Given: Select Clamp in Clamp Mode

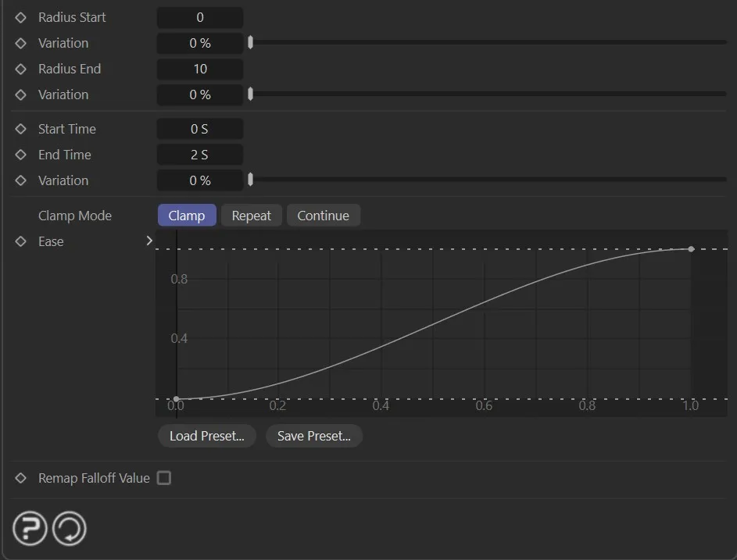Looking at the screenshot, I should click(187, 216).
